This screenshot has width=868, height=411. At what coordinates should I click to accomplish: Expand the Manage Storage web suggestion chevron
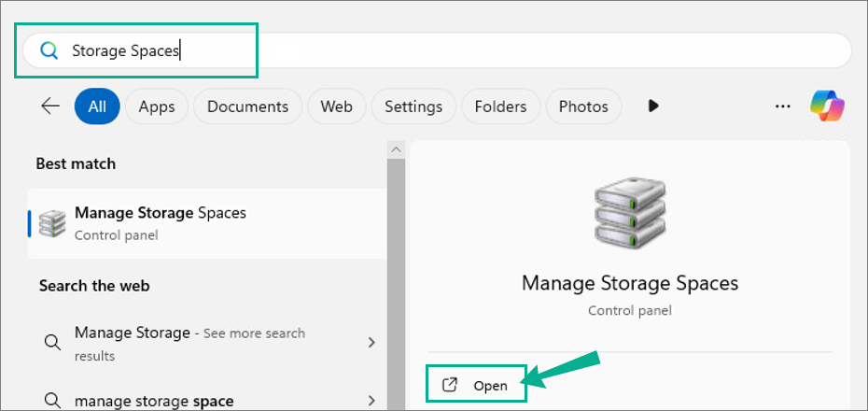click(372, 343)
